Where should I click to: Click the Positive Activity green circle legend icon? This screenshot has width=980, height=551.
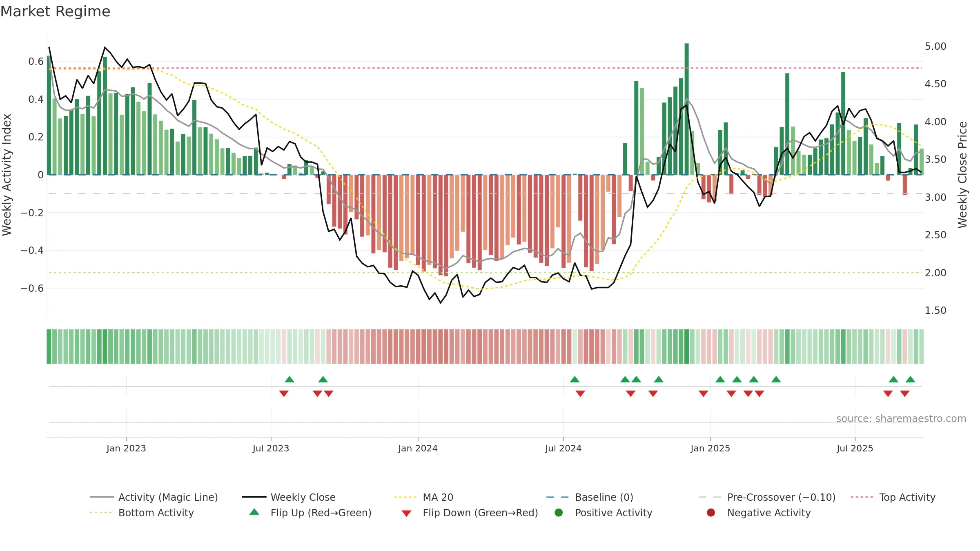(559, 513)
